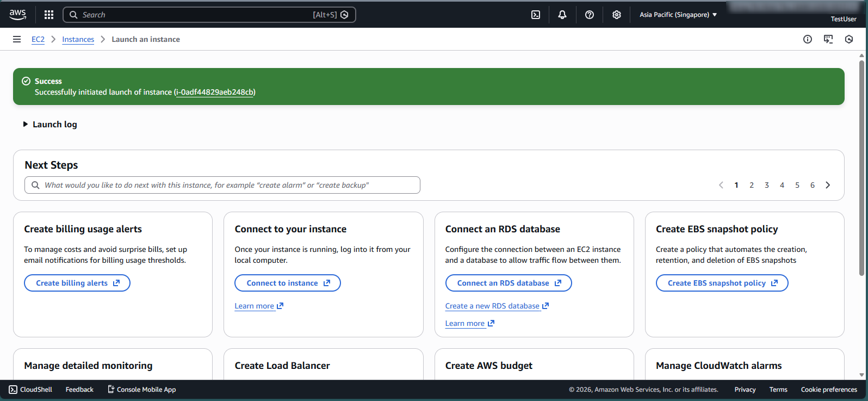Click Create billing alerts button

(77, 283)
